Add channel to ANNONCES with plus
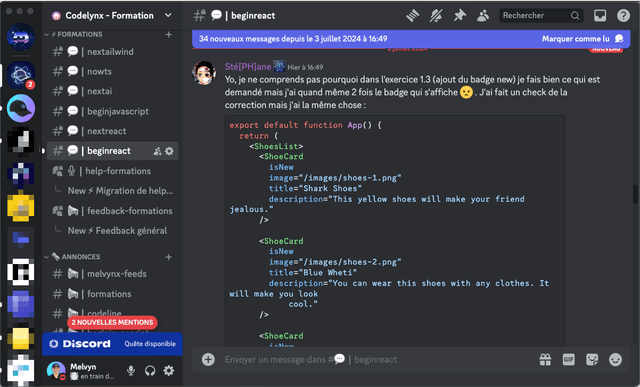Screen dimensions: 640x387 169,257
